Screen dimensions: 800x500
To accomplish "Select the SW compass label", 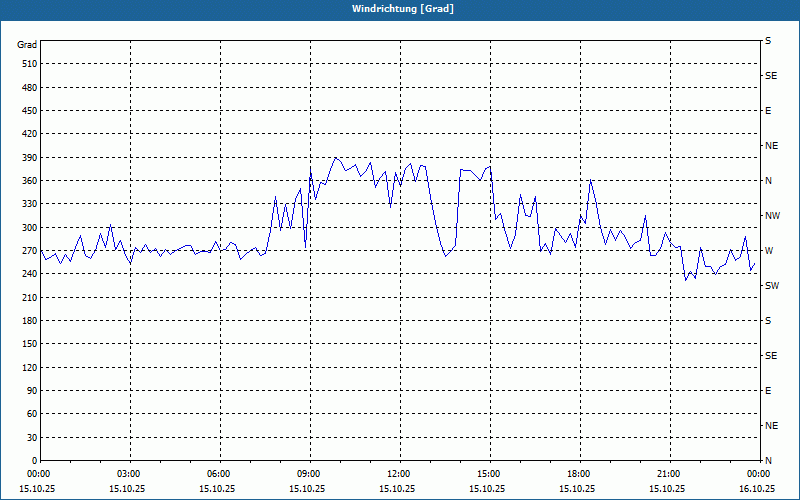I will click(772, 286).
